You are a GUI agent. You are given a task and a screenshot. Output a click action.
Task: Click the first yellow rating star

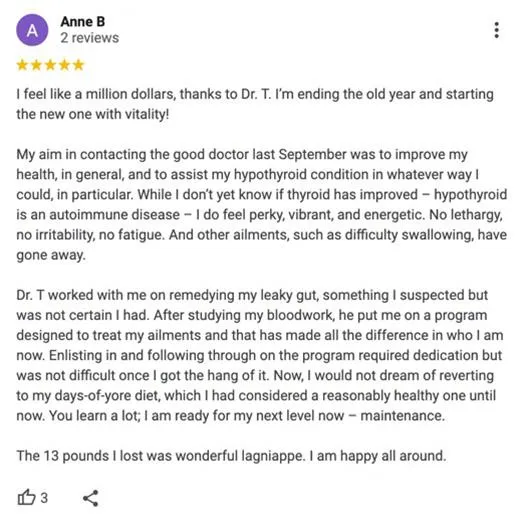tap(22, 65)
